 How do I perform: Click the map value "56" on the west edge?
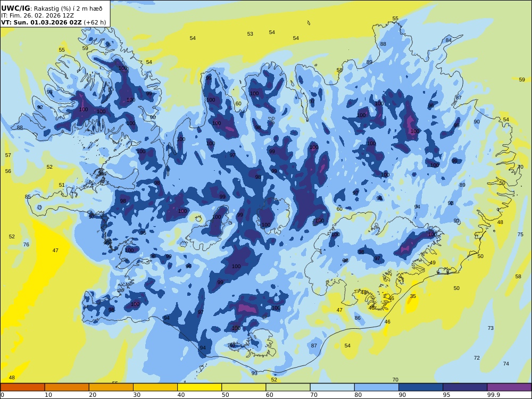click(8, 171)
